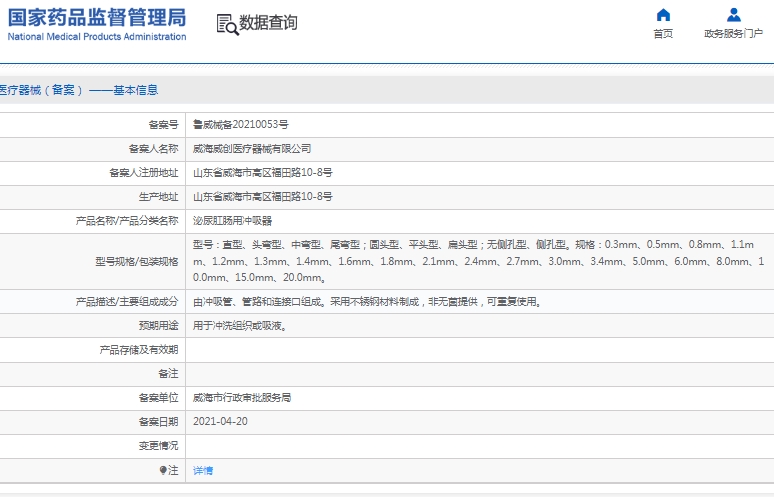Select address value in 生产地址 row

click(263, 196)
